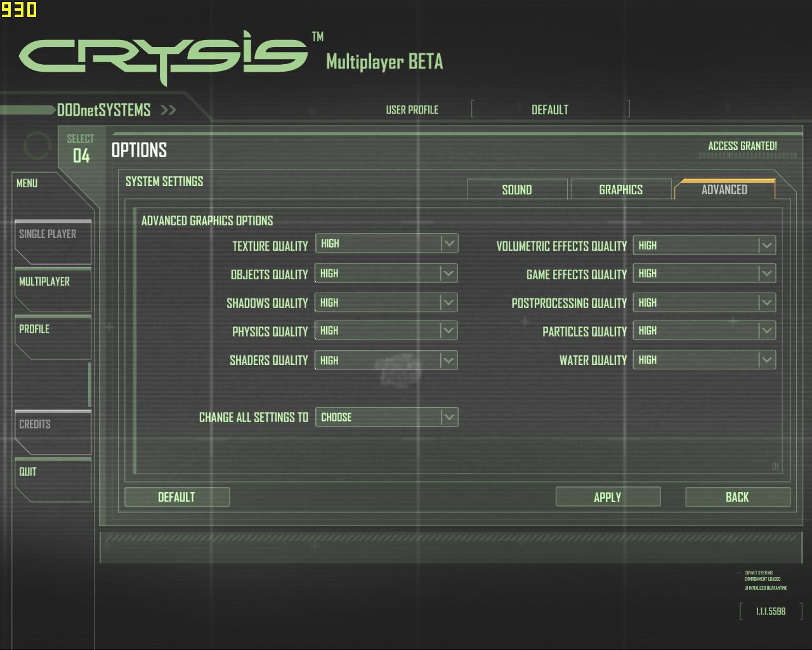
Task: Switch to the Sound tab
Action: (x=517, y=190)
